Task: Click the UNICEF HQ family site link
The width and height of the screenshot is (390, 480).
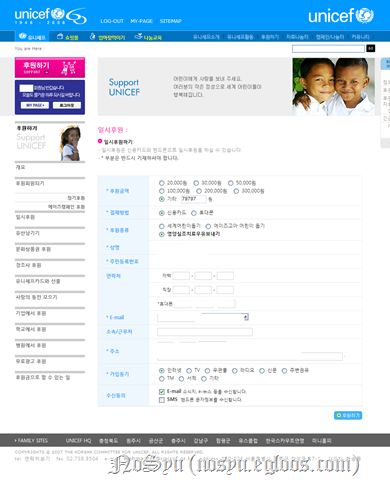Action: [x=78, y=441]
